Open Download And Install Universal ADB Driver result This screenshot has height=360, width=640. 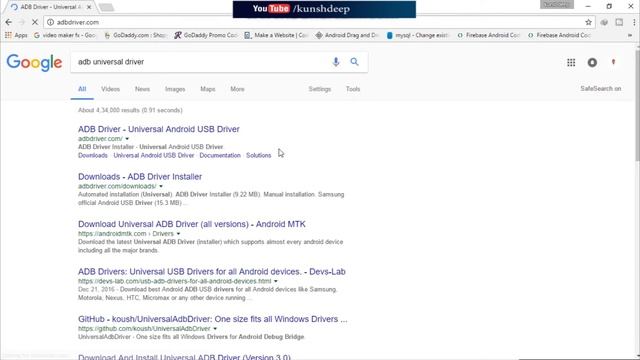[x=184, y=357]
